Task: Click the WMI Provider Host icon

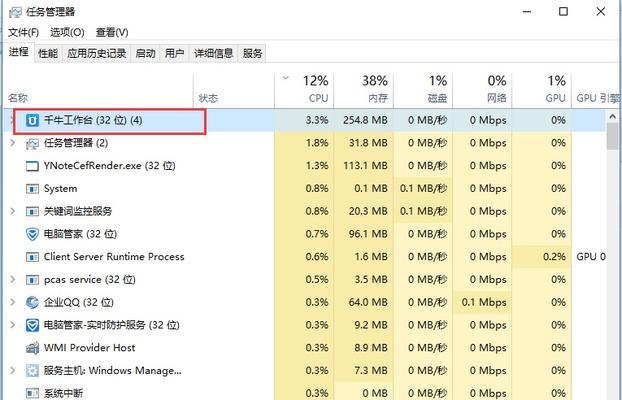Action: pyautogui.click(x=32, y=348)
